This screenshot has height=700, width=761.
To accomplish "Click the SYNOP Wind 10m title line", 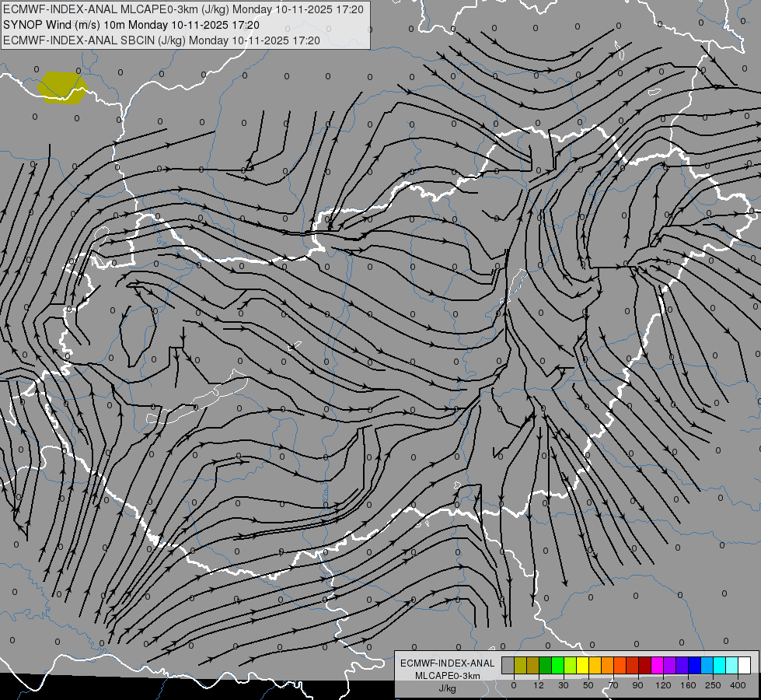I will [131, 25].
